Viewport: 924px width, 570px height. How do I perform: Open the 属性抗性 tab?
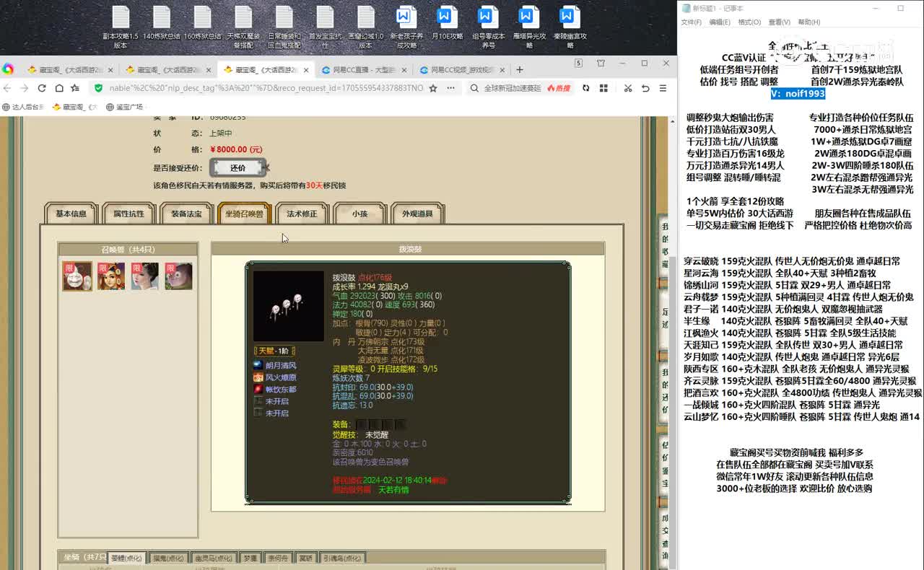click(x=128, y=214)
